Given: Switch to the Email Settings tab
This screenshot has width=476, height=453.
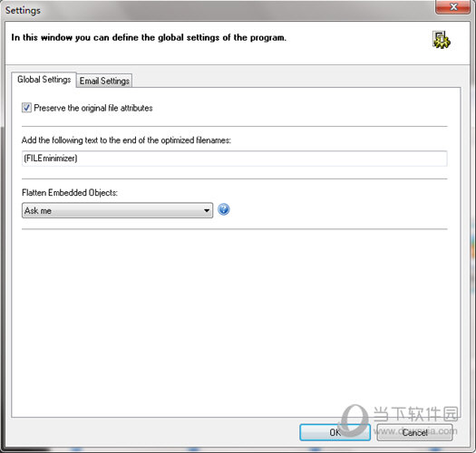Looking at the screenshot, I should coord(104,81).
